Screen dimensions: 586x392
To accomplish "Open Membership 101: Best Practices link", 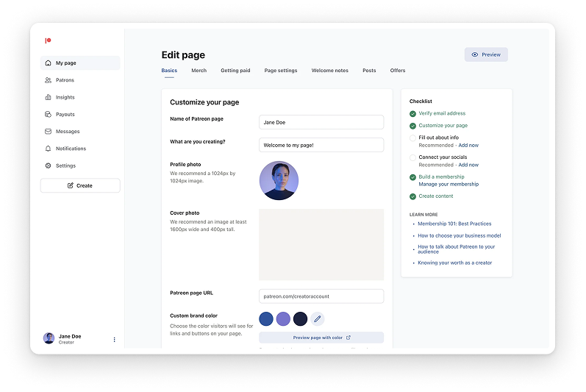I will coord(454,224).
